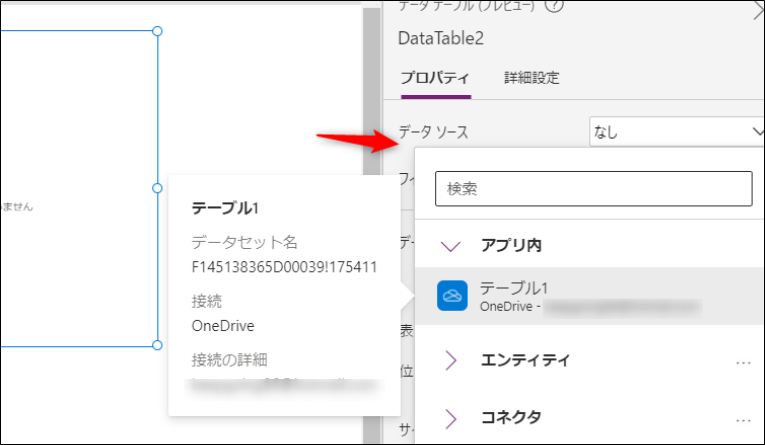
Task: Focus the 検索 search box
Action: point(593,189)
